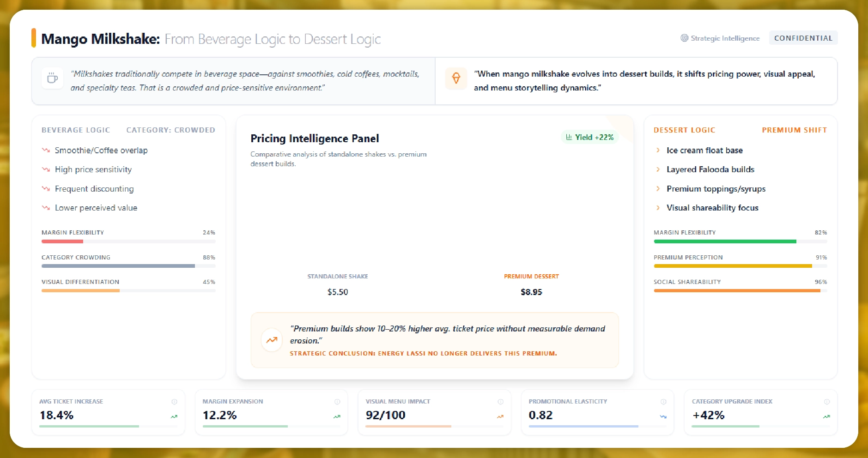Click the Yield +22% badge
The width and height of the screenshot is (868, 458).
(x=589, y=137)
